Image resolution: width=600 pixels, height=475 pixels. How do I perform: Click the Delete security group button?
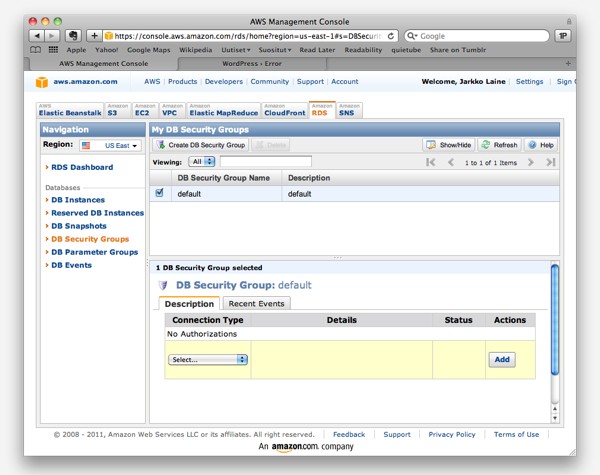[x=271, y=145]
